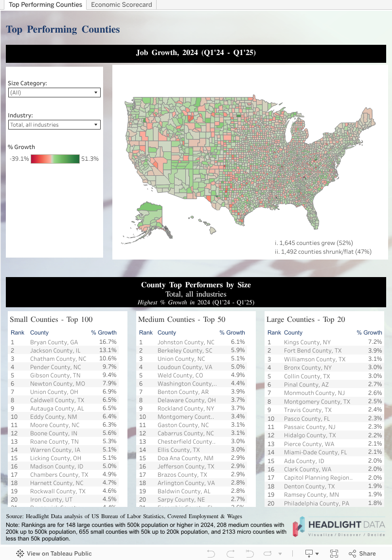Image resolution: width=392 pixels, height=560 pixels.
Task: Click 7.2% growth value for Kings County
Action: pyautogui.click(x=375, y=342)
